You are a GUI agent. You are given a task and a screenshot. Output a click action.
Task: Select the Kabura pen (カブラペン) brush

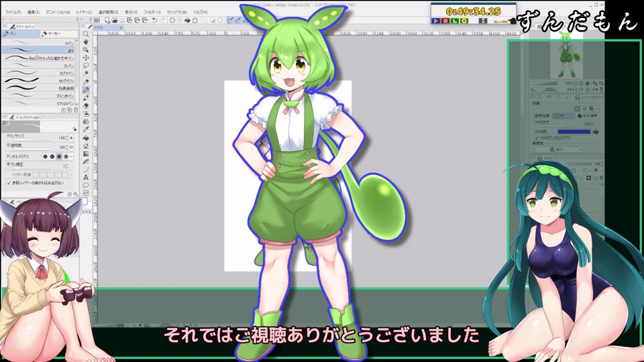[40, 73]
